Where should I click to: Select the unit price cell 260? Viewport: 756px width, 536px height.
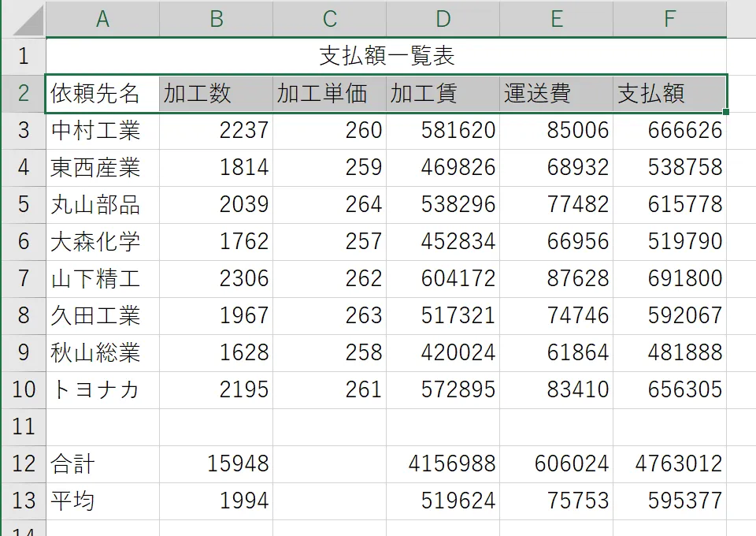tap(329, 130)
